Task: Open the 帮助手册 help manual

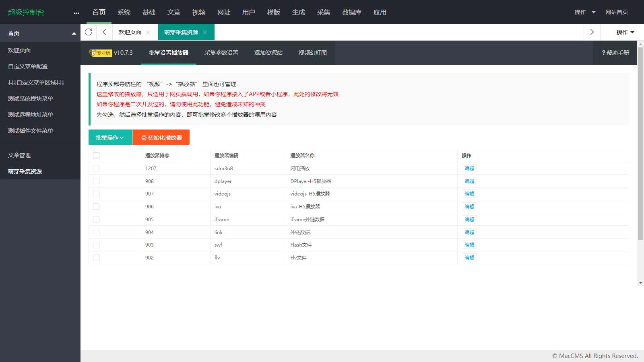Action: [615, 53]
